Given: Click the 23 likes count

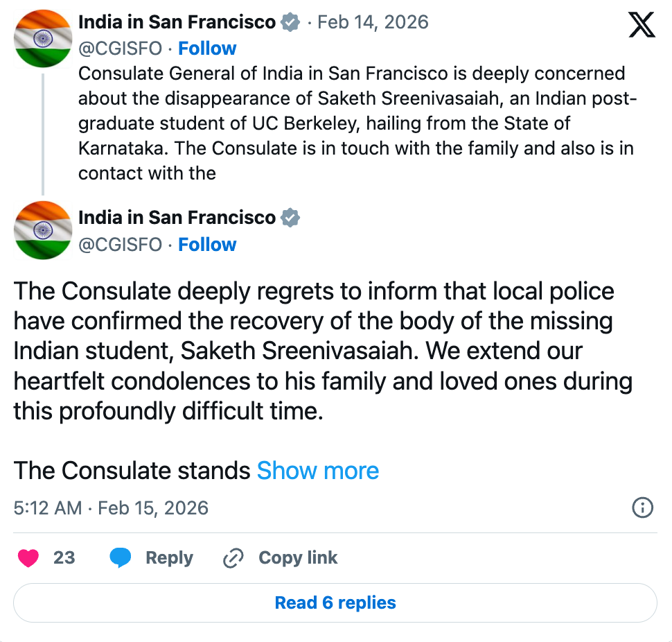Looking at the screenshot, I should (64, 558).
